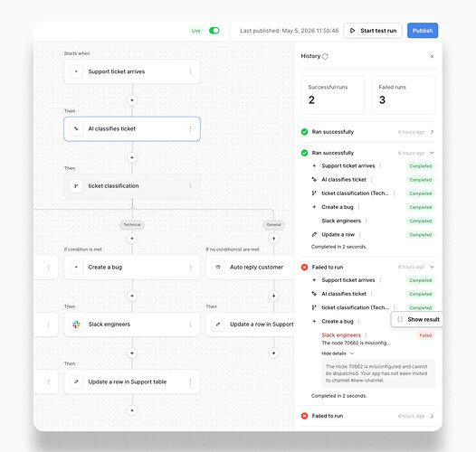Collapse the expanded Ran successfully run

coord(432,153)
